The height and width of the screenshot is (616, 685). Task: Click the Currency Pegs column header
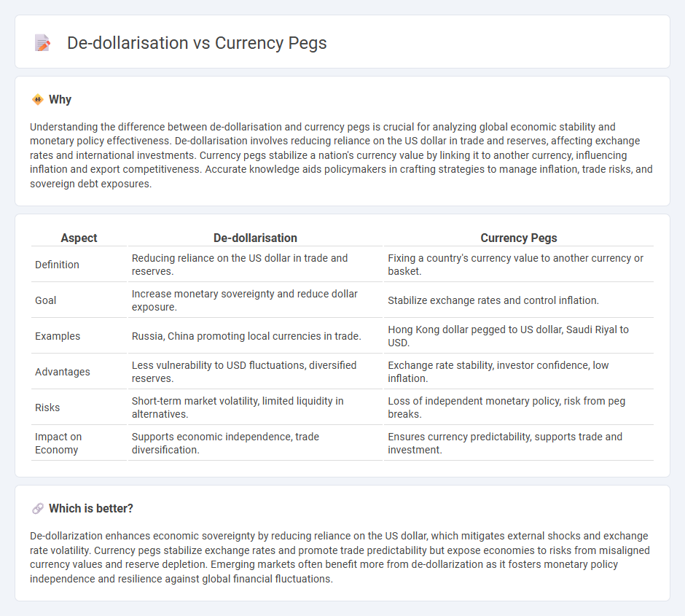tap(519, 238)
